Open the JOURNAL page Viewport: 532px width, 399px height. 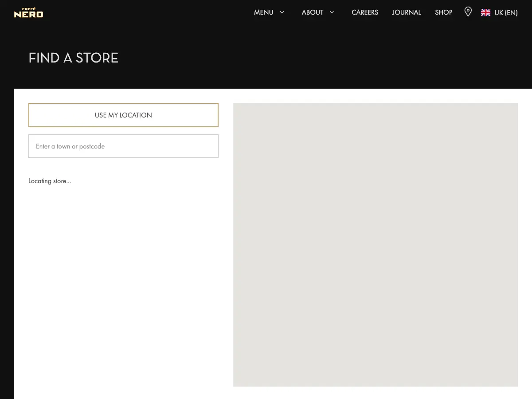pos(407,12)
